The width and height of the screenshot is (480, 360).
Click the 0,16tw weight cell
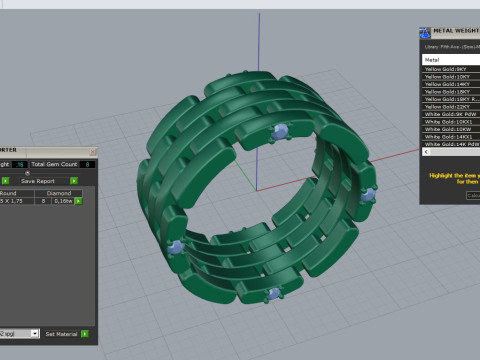(63, 201)
